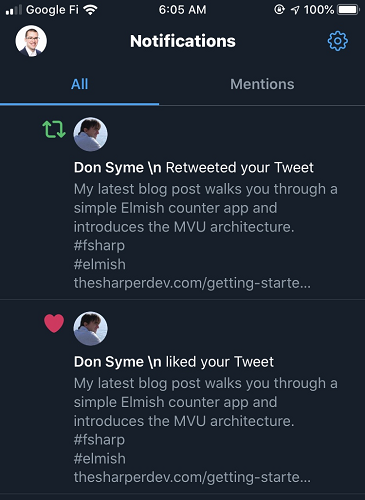Switch to the Mentions tab
365x500 pixels.
(262, 84)
